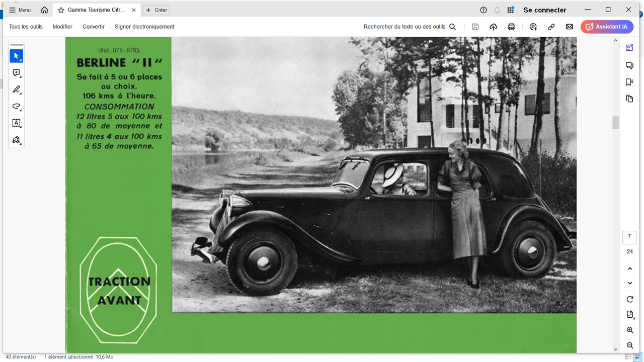Open the comments panel
The height and width of the screenshot is (362, 644).
(629, 65)
